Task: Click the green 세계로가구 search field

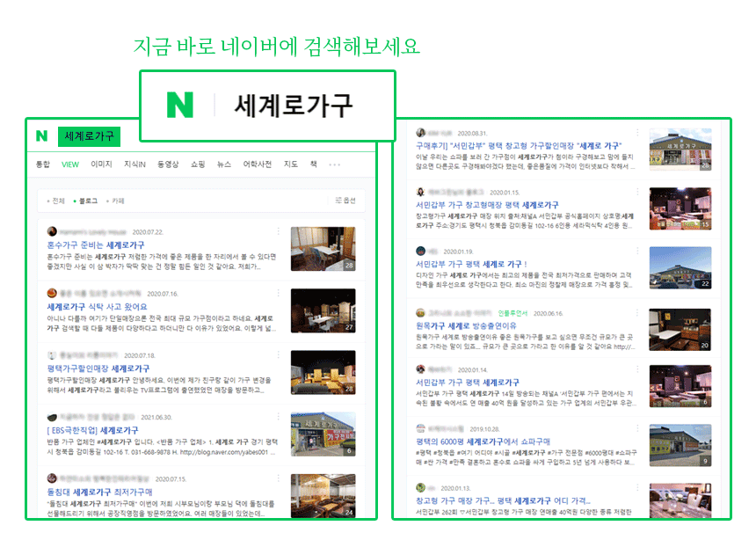Action: tap(89, 136)
